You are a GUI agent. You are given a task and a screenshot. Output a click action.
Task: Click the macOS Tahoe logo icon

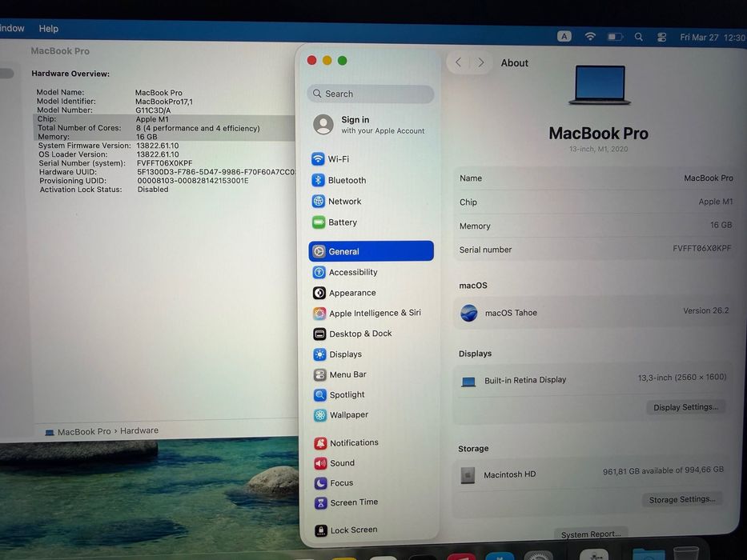(469, 313)
